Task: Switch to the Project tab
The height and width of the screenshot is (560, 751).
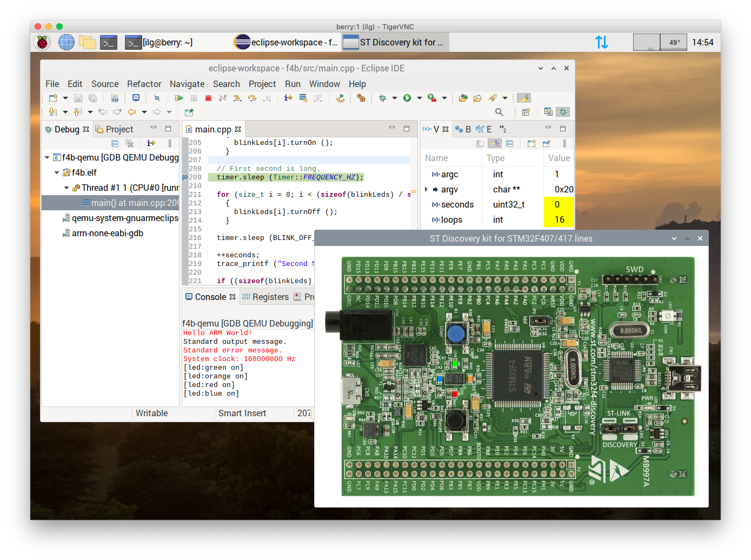Action: point(114,129)
